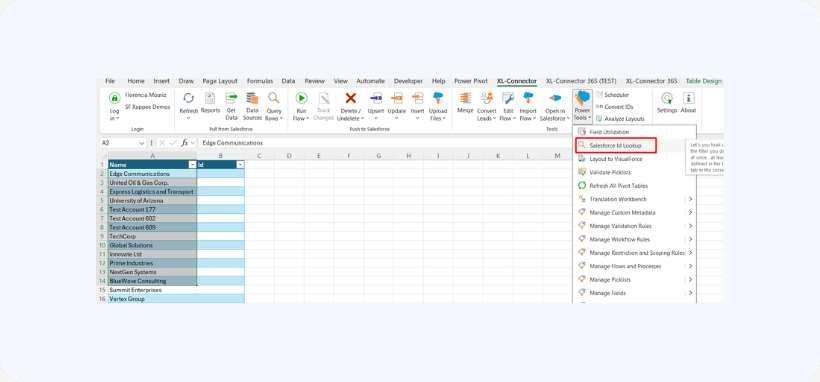
Task: Switch to the Formulas ribbon tab
Action: [x=260, y=81]
